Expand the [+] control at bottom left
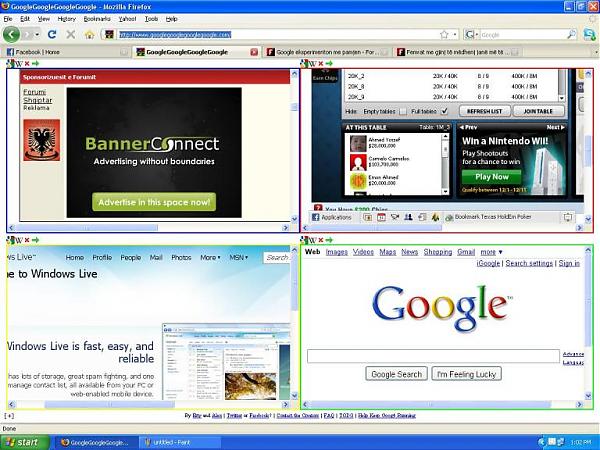This screenshot has width=600, height=450. 9,416
